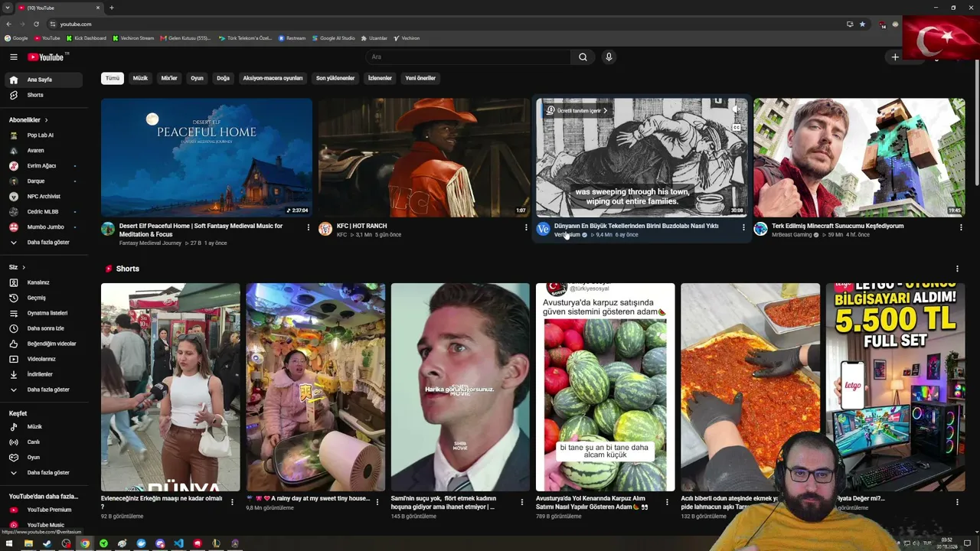Screen dimensions: 980x551
Task: Open Shorts from the sidebar
Action: pos(44,95)
